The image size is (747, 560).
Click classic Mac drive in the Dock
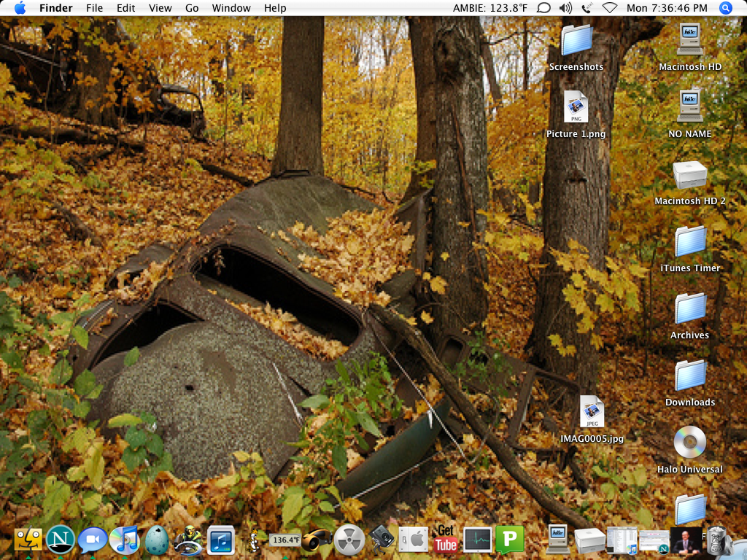click(558, 540)
